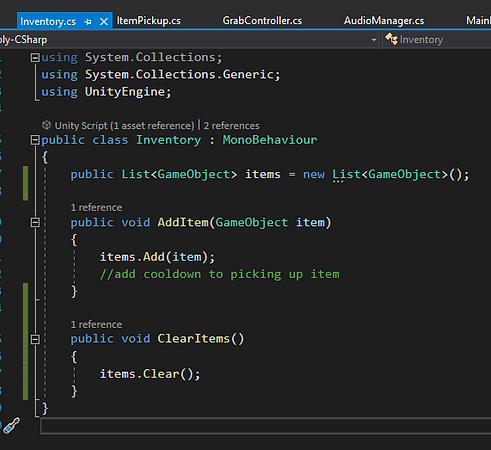Viewport: 491px width, 450px height.
Task: Place cursor on 'items.Add(item);' line
Action: pyautogui.click(x=157, y=257)
